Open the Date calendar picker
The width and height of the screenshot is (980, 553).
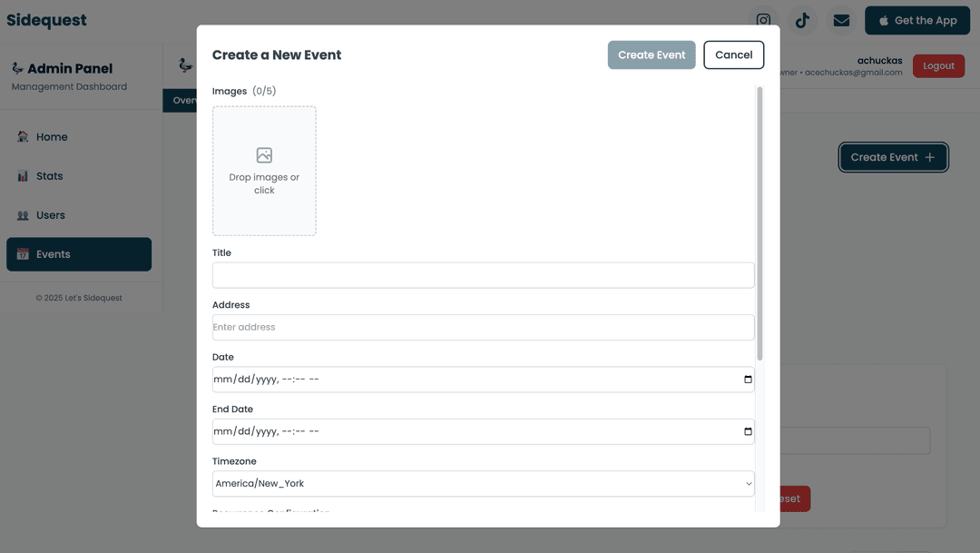point(746,380)
